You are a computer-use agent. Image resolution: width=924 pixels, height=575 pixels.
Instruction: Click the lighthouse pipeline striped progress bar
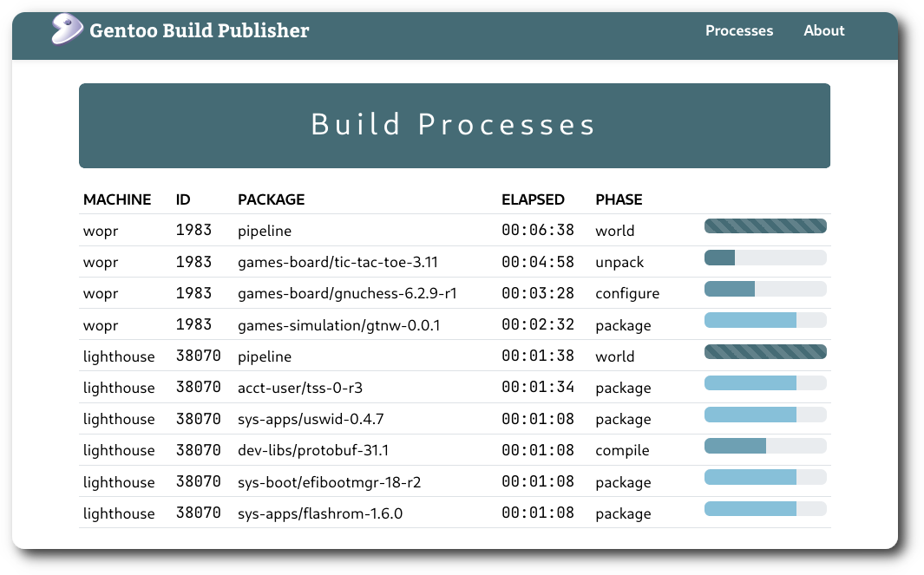click(765, 352)
